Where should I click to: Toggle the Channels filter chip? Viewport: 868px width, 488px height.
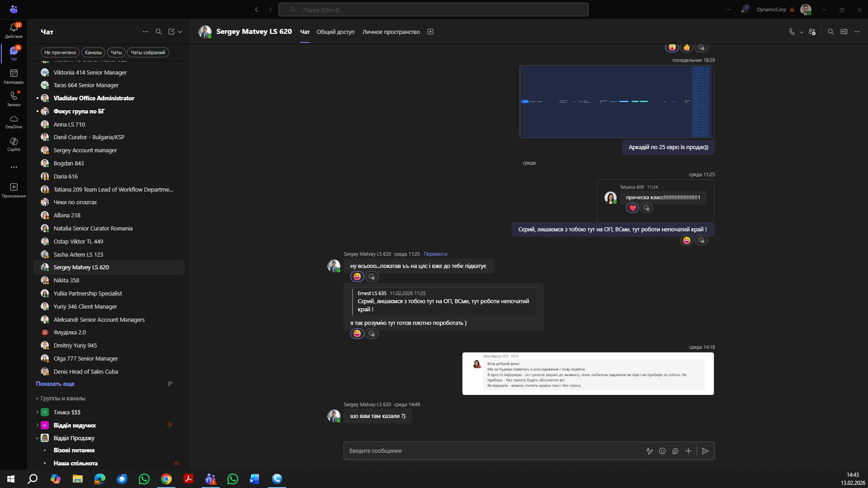click(x=93, y=52)
